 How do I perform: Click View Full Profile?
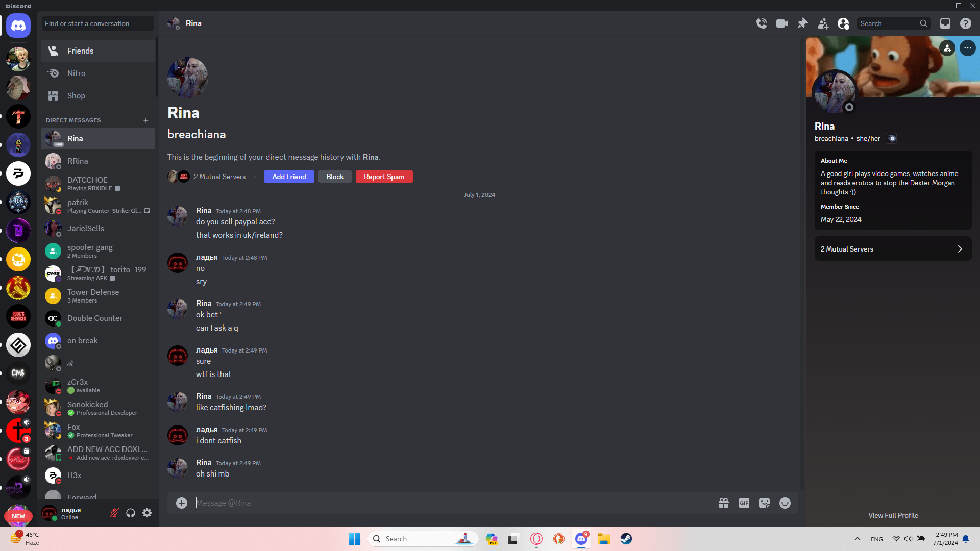click(893, 515)
